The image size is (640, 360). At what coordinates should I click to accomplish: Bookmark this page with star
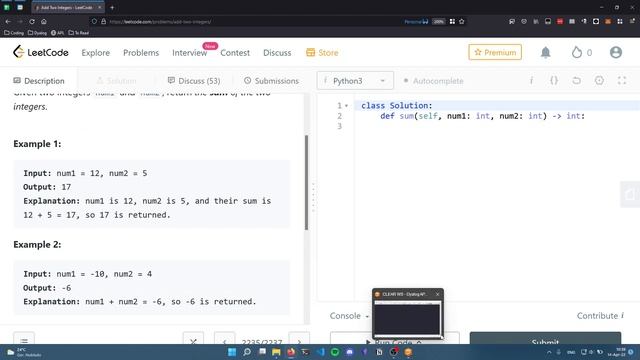coord(462,21)
